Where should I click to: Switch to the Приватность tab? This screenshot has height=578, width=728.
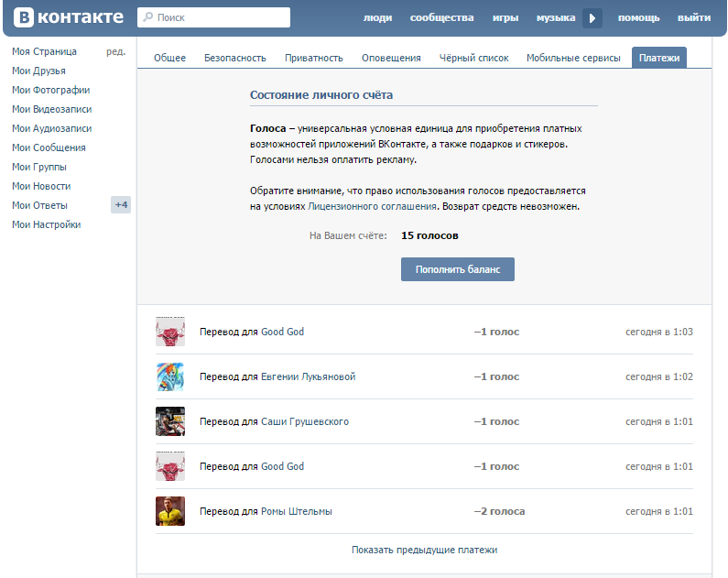coord(314,58)
